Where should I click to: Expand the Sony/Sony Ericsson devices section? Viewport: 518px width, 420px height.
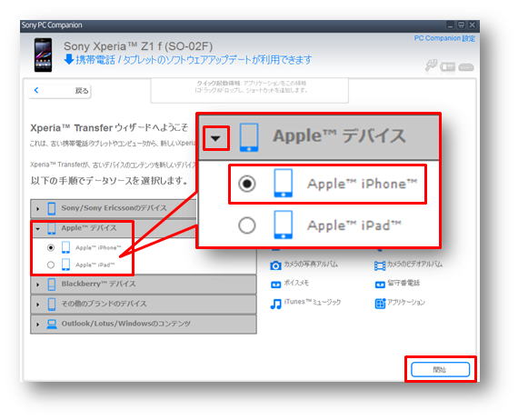37,208
